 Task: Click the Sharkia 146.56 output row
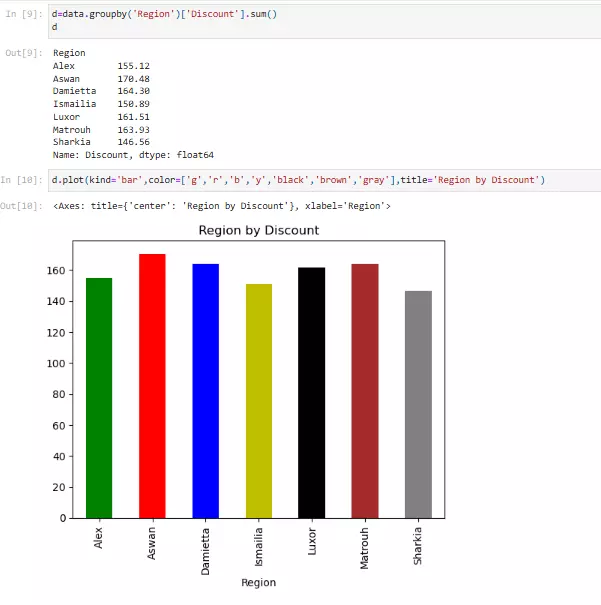(x=101, y=142)
